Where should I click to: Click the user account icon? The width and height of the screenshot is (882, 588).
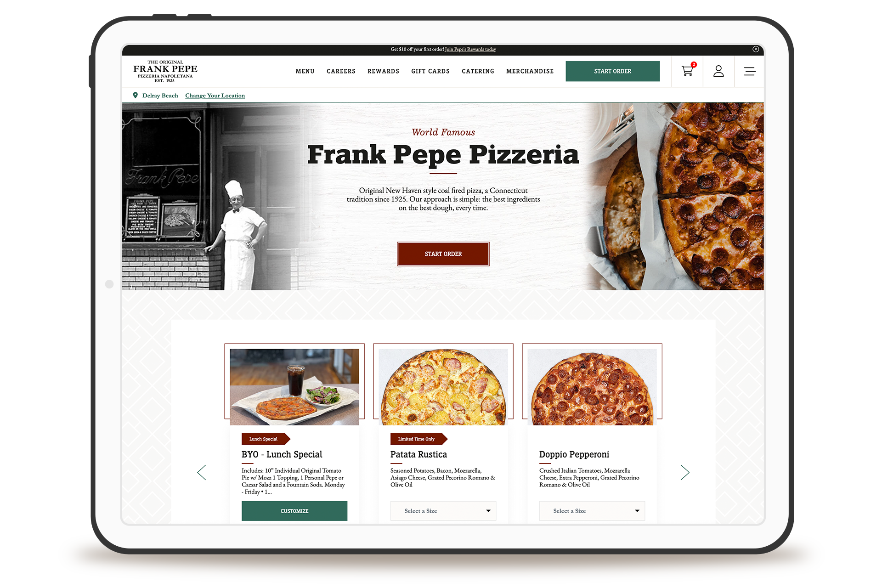click(718, 71)
